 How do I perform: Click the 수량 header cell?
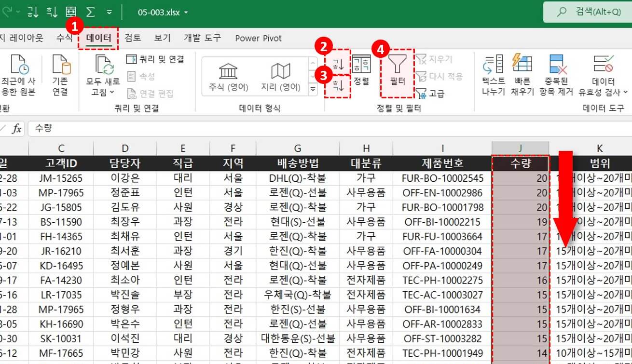pyautogui.click(x=520, y=163)
